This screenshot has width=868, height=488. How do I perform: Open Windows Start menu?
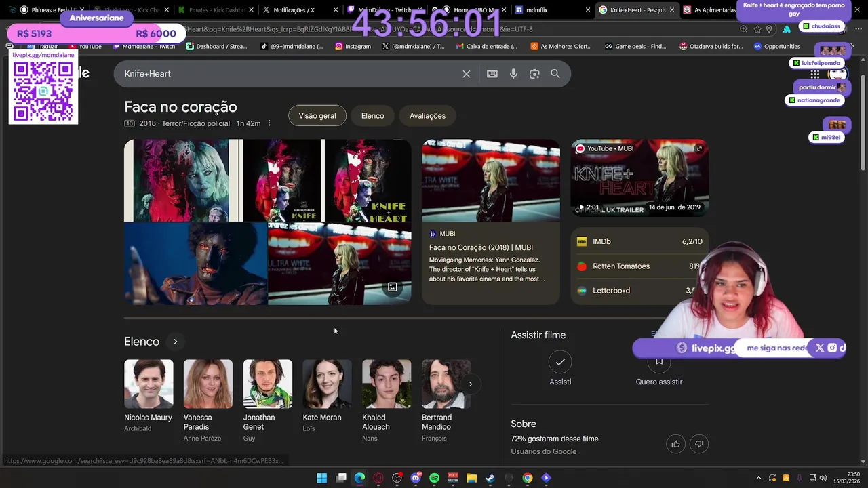pos(322,478)
